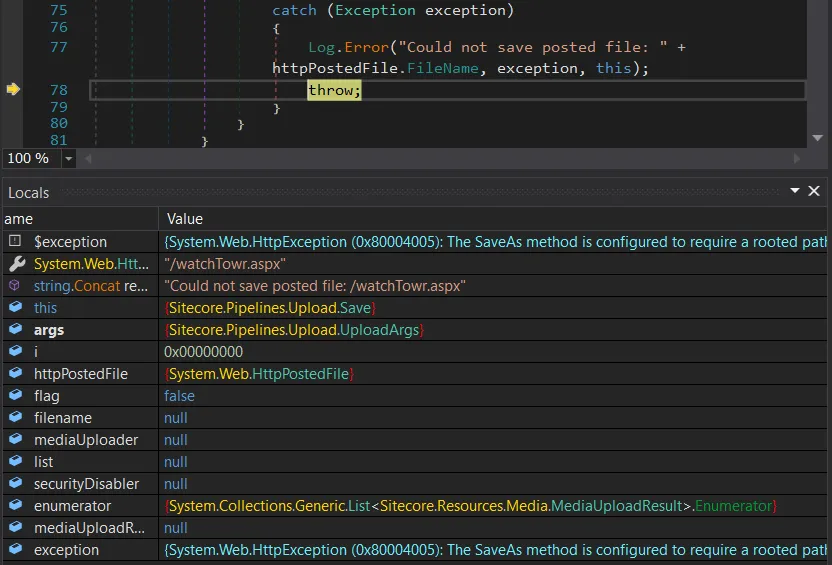This screenshot has height=565, width=832.
Task: Click the 0x00000000 value of i
Action: [x=203, y=352]
